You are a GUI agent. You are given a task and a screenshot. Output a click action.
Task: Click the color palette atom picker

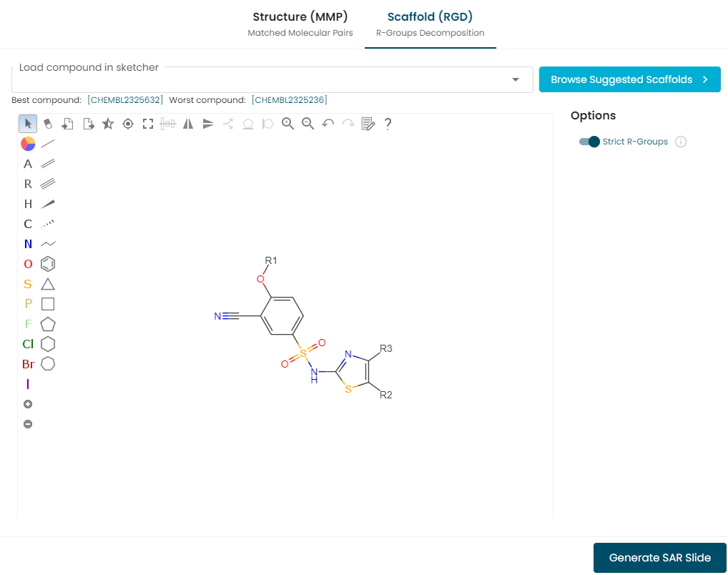(28, 144)
